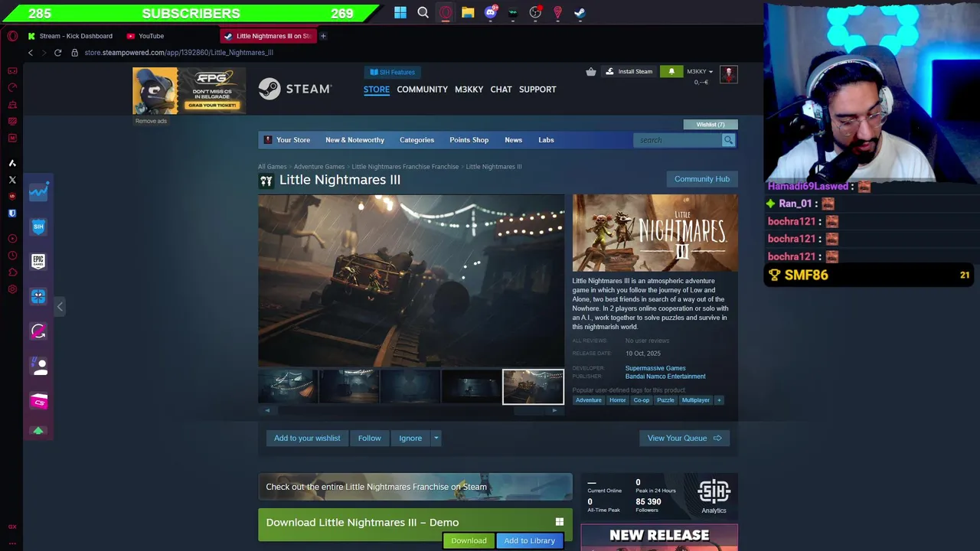
Task: Open Windows taskbar search
Action: (423, 12)
